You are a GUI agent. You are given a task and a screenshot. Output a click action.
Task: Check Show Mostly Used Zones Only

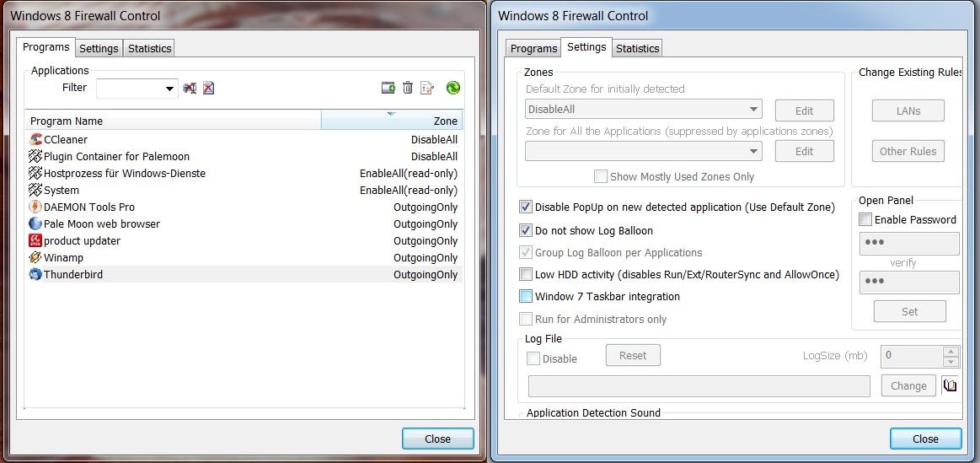[x=601, y=177]
